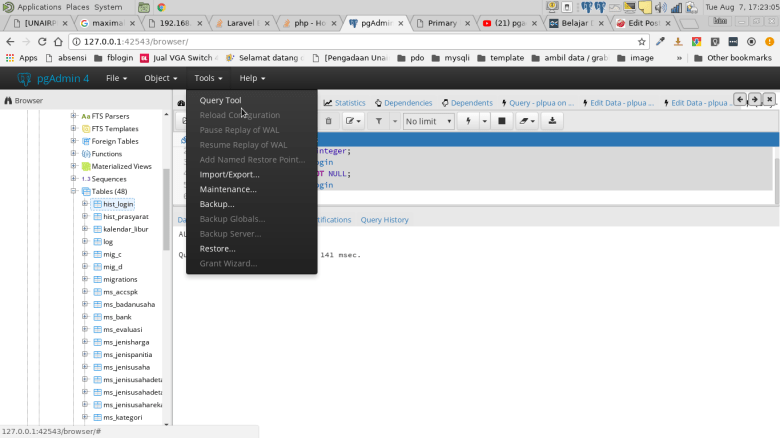Select Backup... in Tools menu
This screenshot has width=780, height=438.
[217, 204]
